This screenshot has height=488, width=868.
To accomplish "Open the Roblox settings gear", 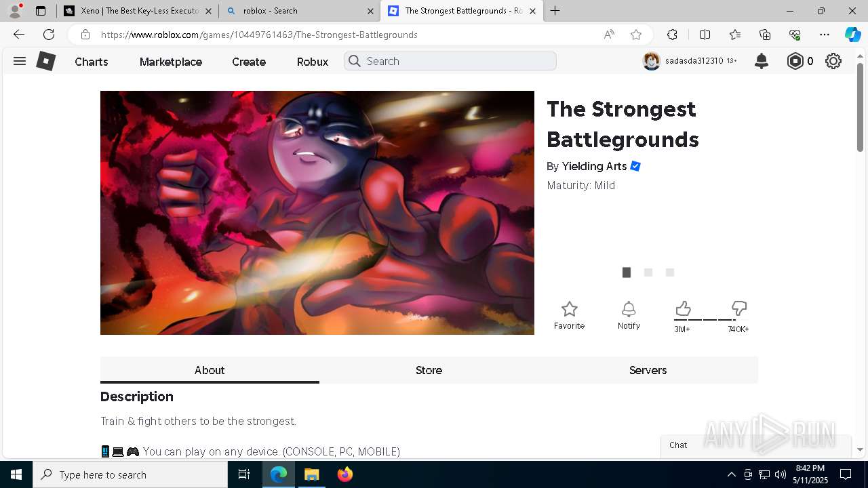I will click(x=833, y=61).
